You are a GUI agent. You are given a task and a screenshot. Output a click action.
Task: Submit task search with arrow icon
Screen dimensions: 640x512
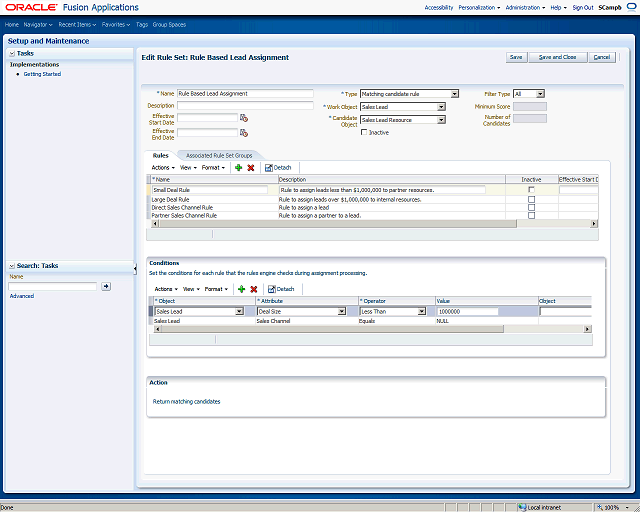[x=106, y=286]
